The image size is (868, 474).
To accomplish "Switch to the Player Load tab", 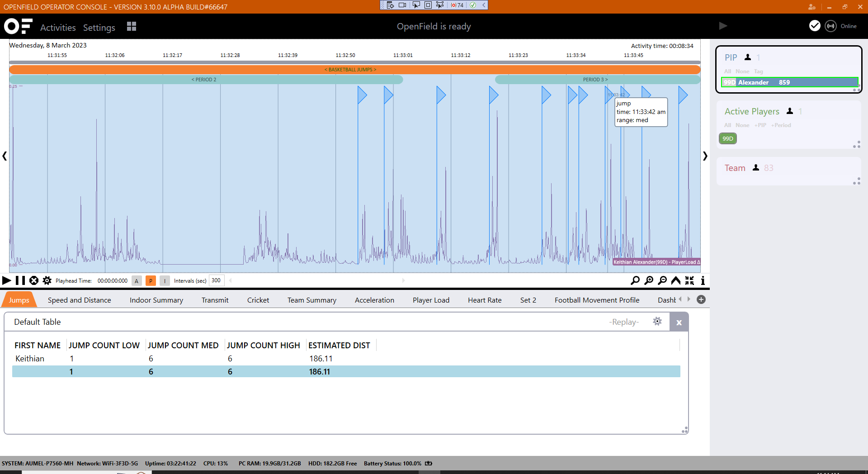I will 431,300.
